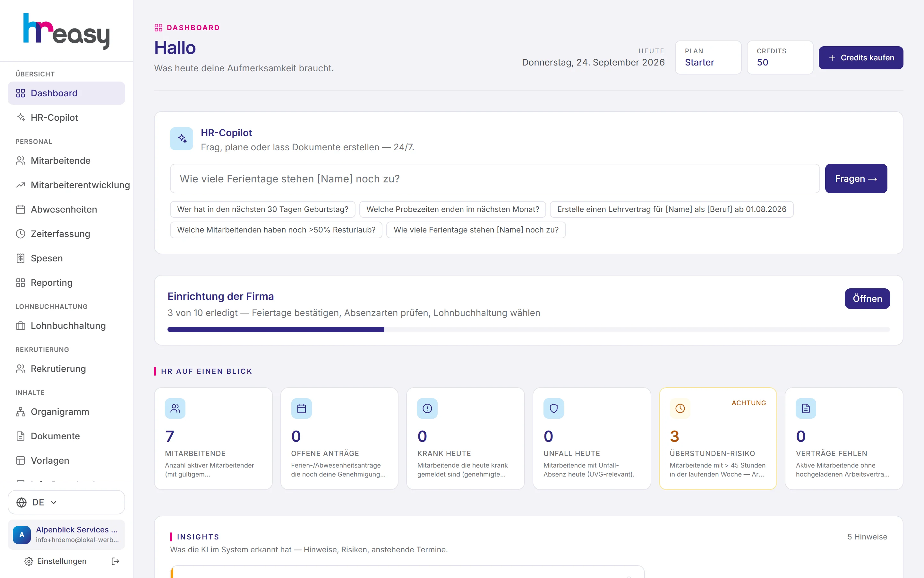Click Öffnen for Einrichtung der Firma

tap(867, 299)
